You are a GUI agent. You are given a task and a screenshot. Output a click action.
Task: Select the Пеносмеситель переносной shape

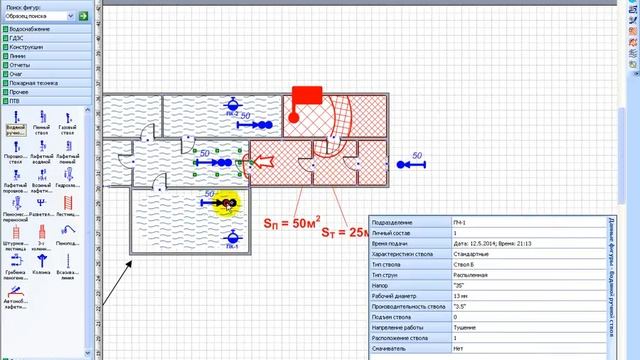pyautogui.click(x=16, y=209)
